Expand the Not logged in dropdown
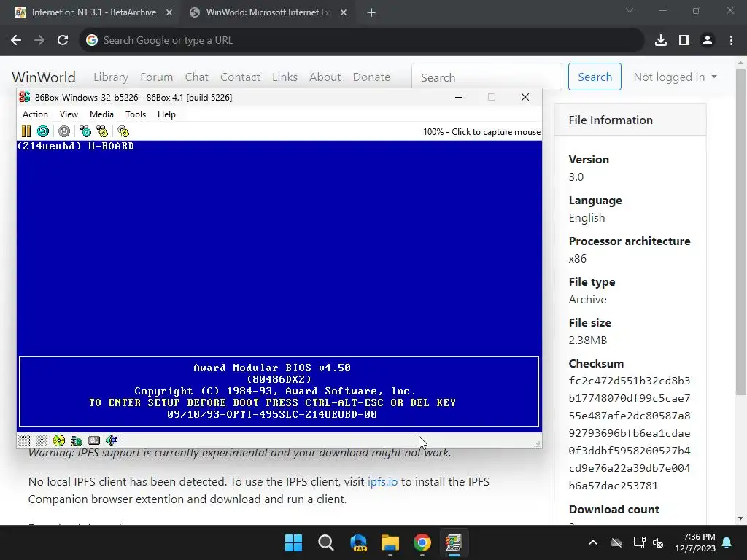Image resolution: width=747 pixels, height=560 pixels. (675, 77)
